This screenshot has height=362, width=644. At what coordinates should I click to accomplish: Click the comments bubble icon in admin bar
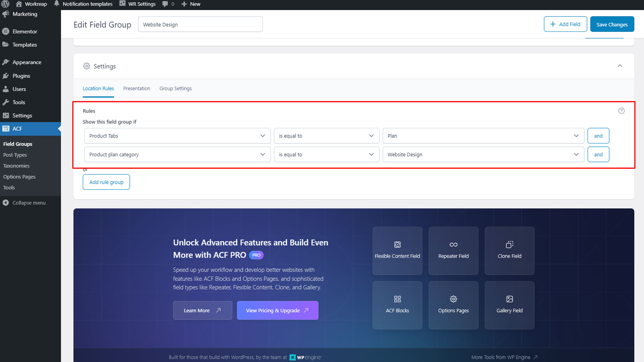click(x=165, y=4)
